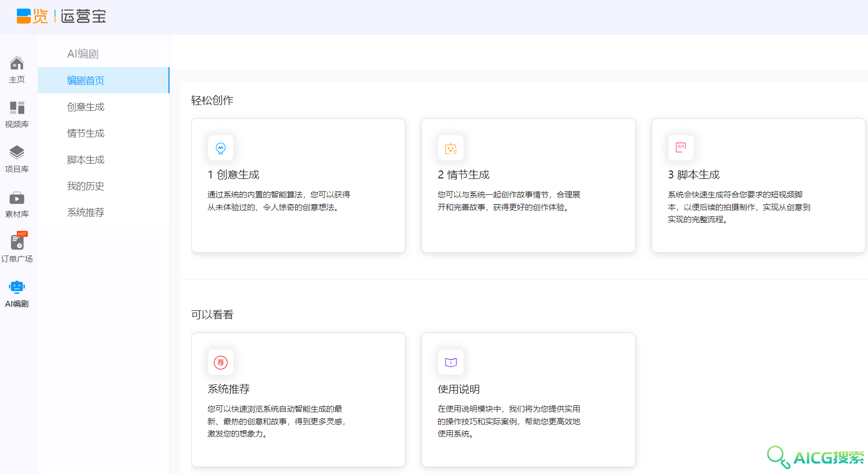This screenshot has width=868, height=474.
Task: Click the 素材库 label in sidebar
Action: 17,214
